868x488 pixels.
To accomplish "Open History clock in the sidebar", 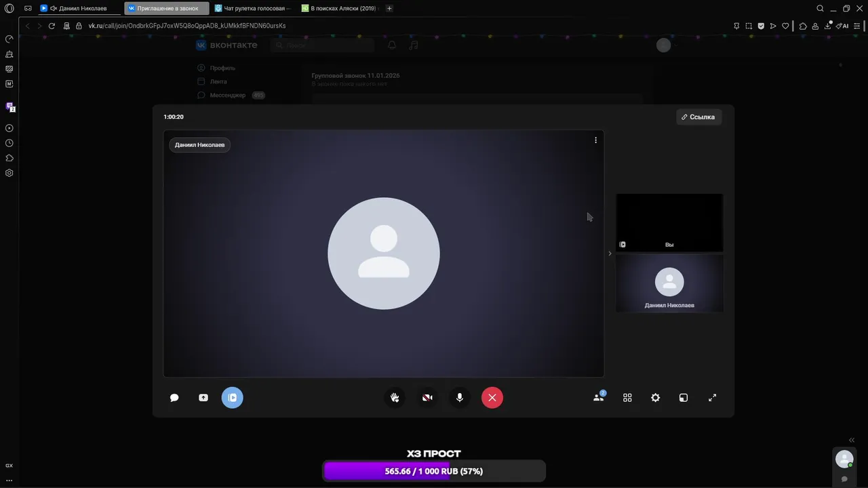I will 9,143.
